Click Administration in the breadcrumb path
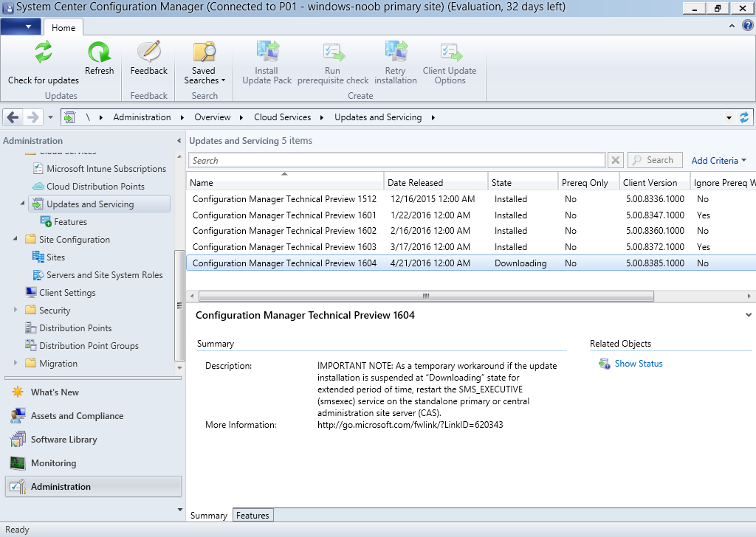This screenshot has width=756, height=537. [142, 117]
